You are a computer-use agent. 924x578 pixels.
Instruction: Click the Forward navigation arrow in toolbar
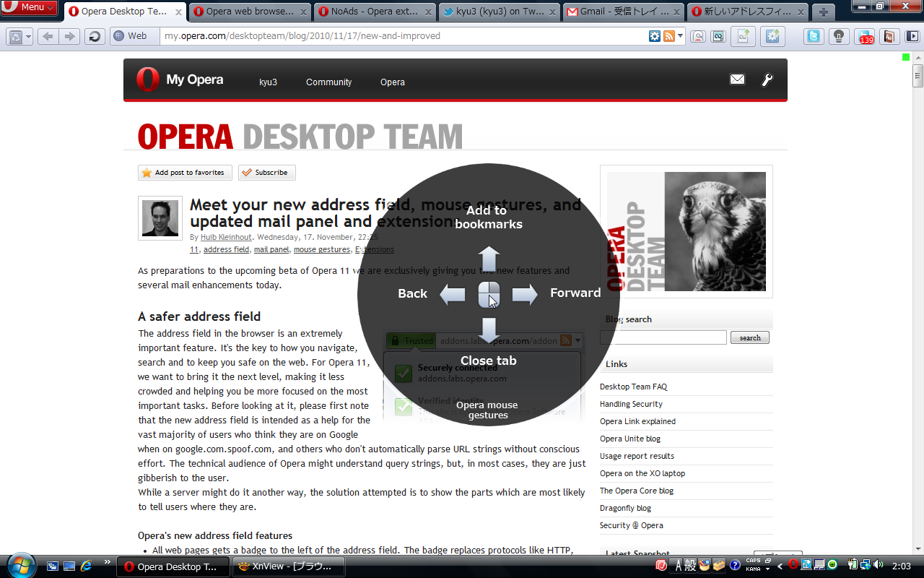tap(69, 36)
